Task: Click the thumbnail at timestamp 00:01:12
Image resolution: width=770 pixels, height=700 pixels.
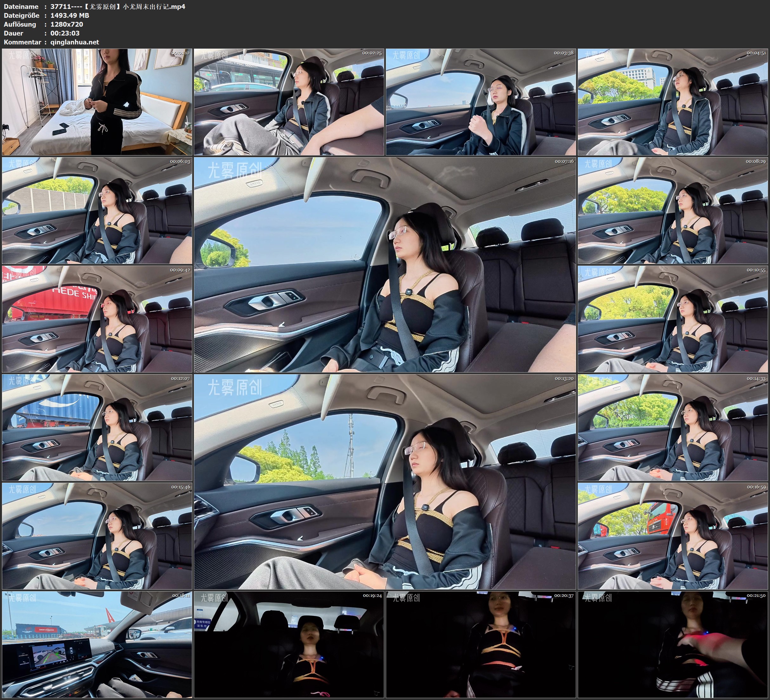Action: (97, 102)
